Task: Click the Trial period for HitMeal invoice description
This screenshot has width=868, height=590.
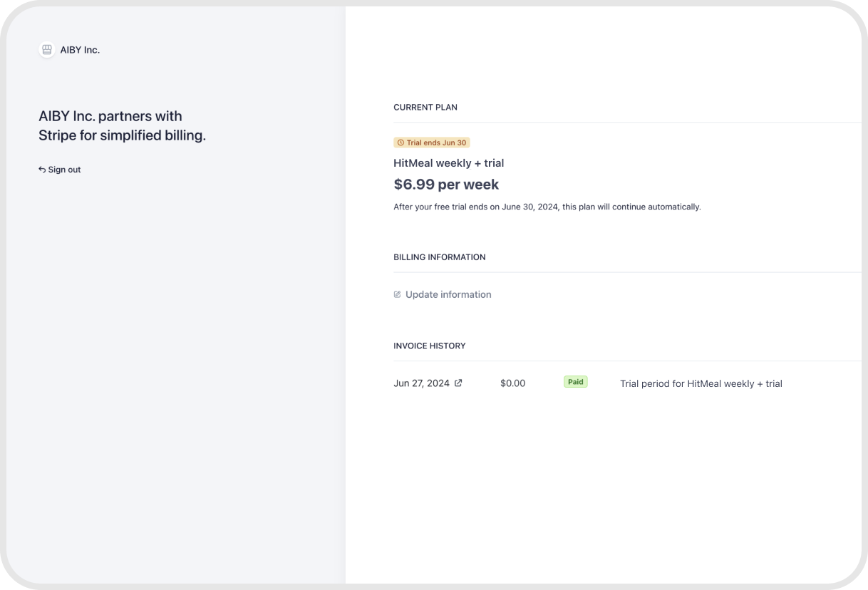Action: click(x=701, y=383)
